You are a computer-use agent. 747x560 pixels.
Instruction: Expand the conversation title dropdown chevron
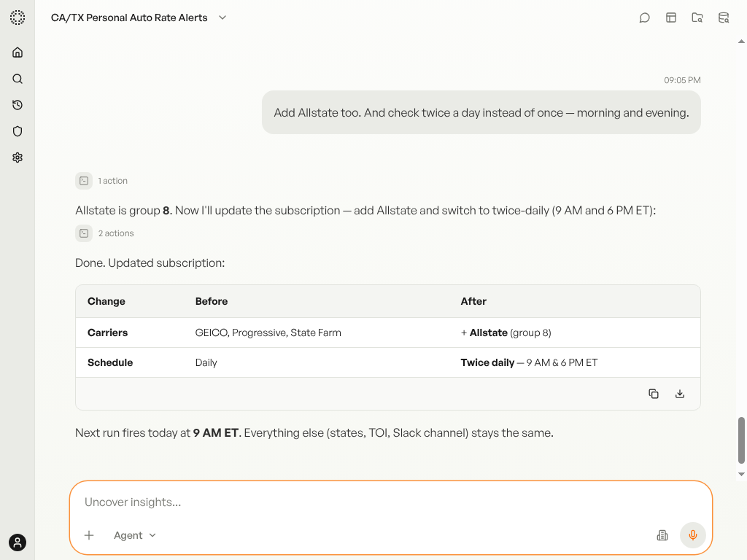coord(222,17)
